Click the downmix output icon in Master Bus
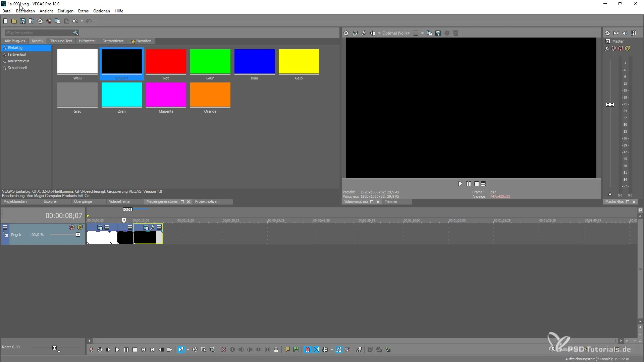Screen dimensions: 644x362 (616, 33)
